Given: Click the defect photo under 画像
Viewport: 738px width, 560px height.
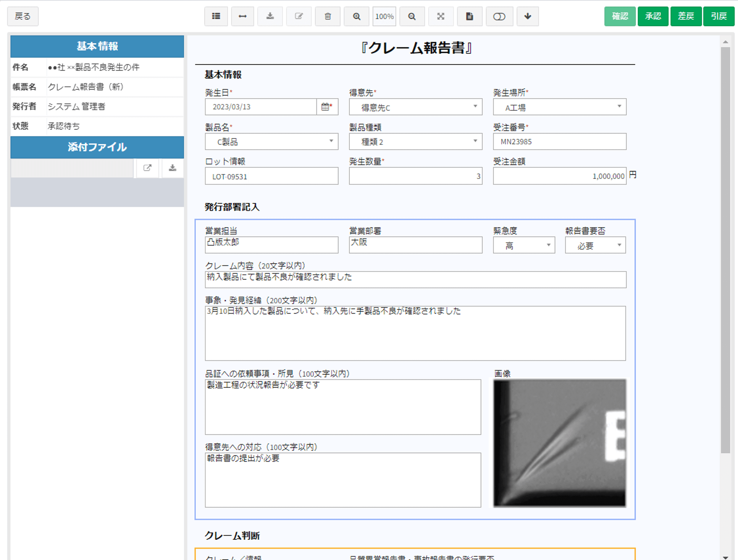Looking at the screenshot, I should (x=560, y=443).
